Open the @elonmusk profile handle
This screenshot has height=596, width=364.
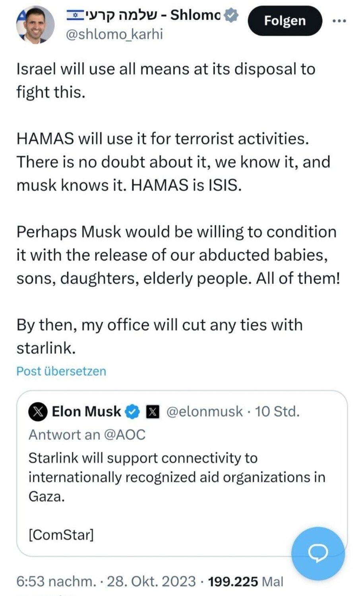204,412
